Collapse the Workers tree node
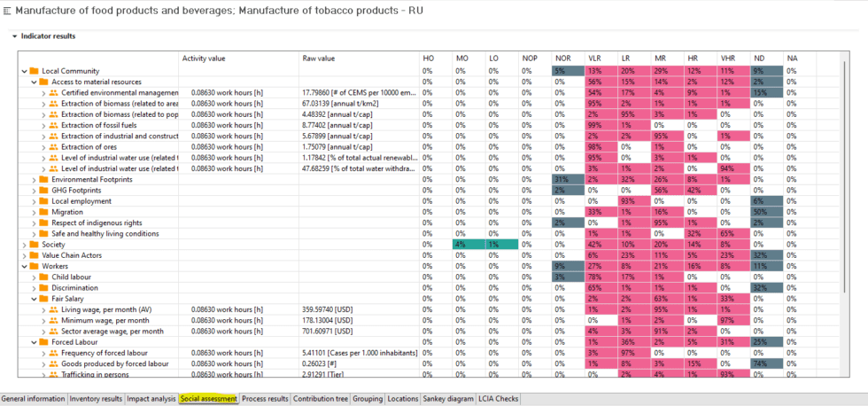 coord(24,267)
